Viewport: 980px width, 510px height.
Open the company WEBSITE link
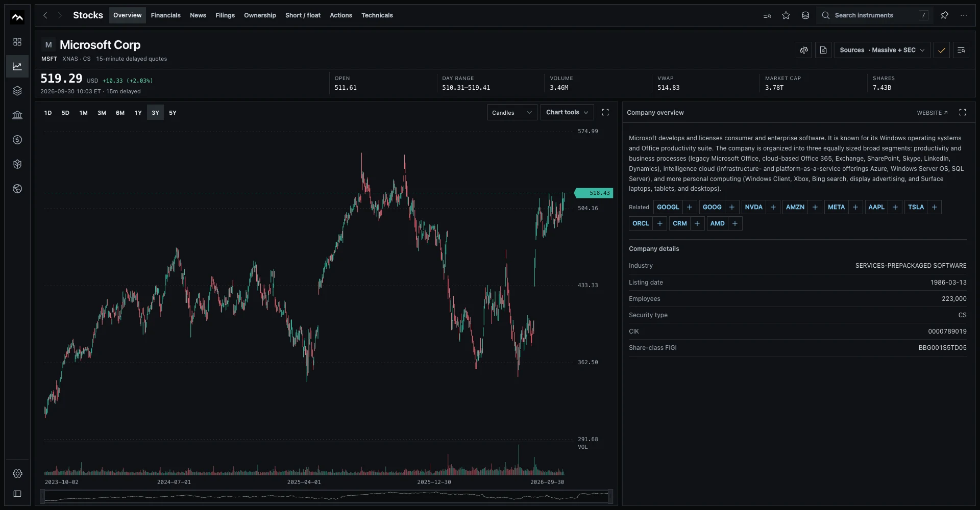[x=932, y=113]
